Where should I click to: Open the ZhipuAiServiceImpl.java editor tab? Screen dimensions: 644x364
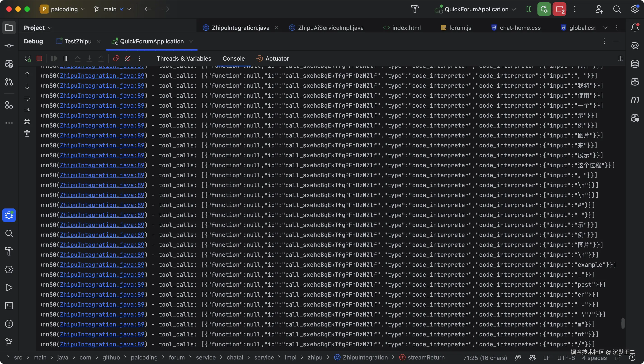click(x=330, y=28)
